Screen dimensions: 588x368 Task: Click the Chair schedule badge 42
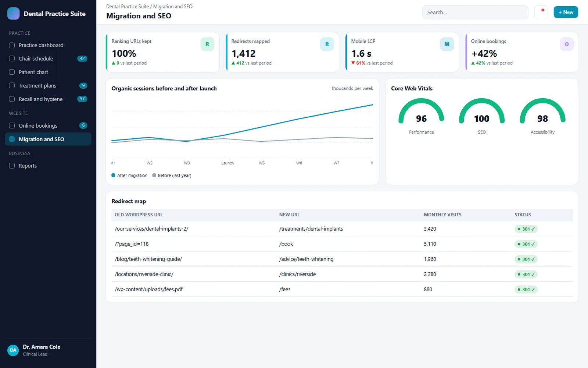click(x=82, y=59)
